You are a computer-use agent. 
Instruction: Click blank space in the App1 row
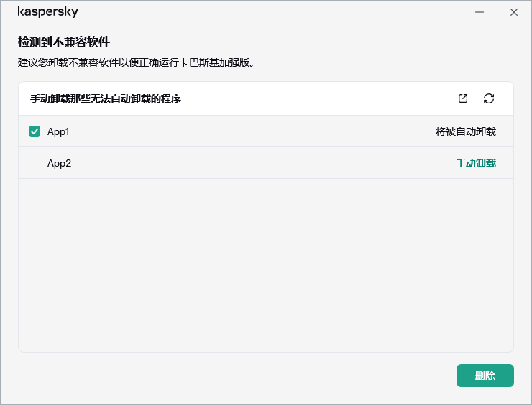pyautogui.click(x=252, y=131)
